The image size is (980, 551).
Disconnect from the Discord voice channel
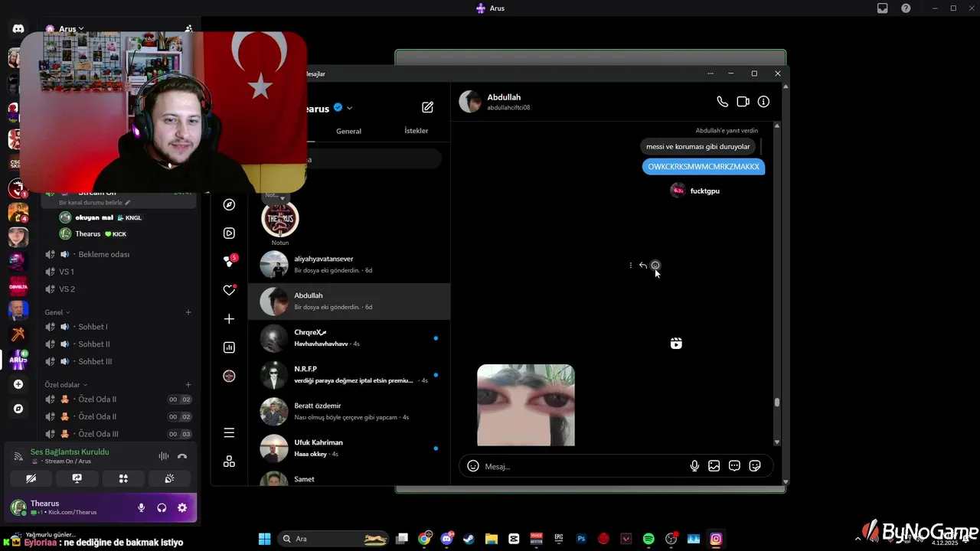click(182, 456)
